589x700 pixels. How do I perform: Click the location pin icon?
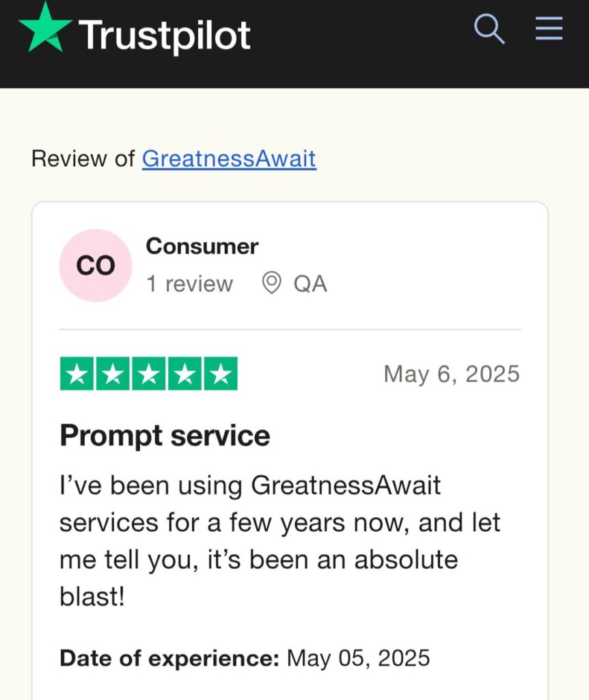(x=271, y=282)
